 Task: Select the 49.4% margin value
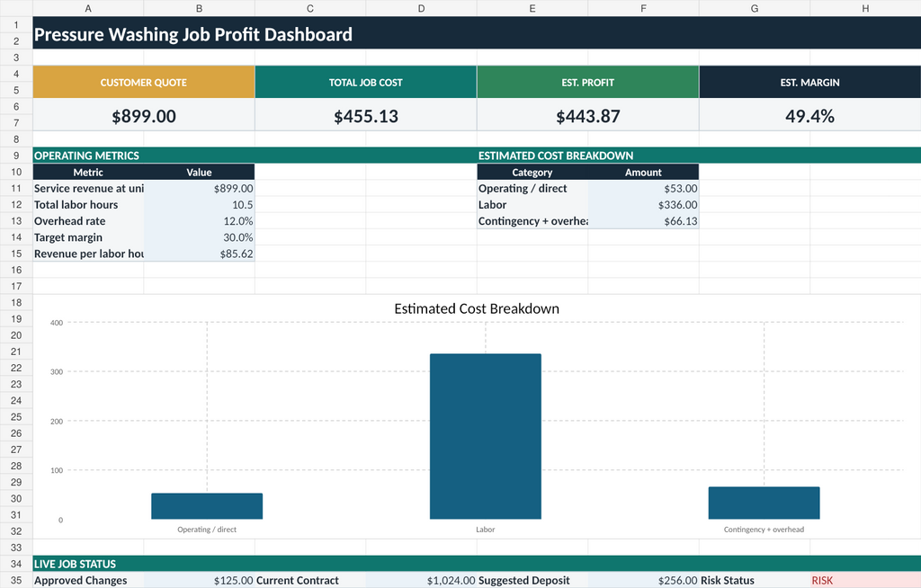pos(810,116)
